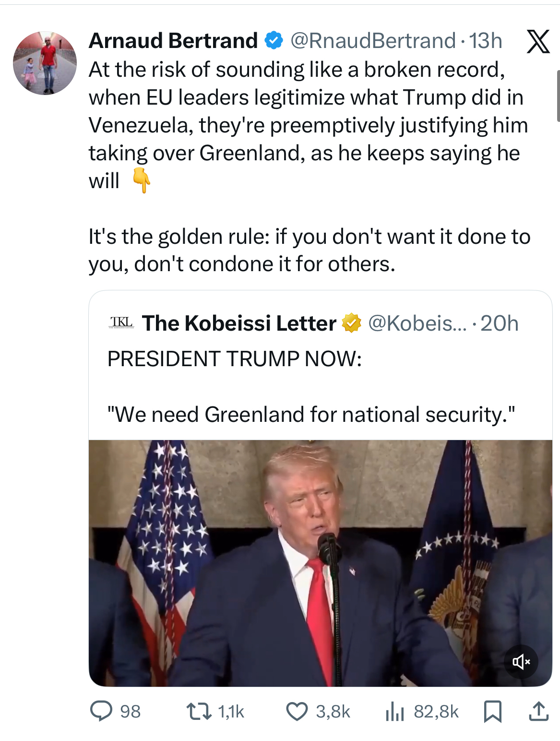
Task: Play the embedded Trump video
Action: coord(320,562)
